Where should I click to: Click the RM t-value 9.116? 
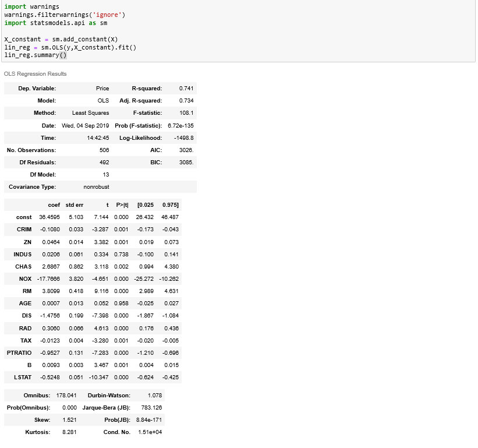coord(101,291)
